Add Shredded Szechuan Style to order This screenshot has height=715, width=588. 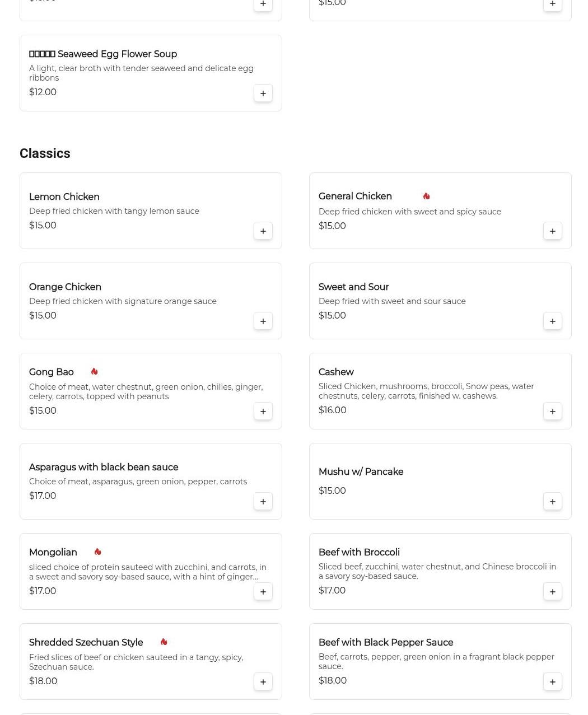(263, 681)
